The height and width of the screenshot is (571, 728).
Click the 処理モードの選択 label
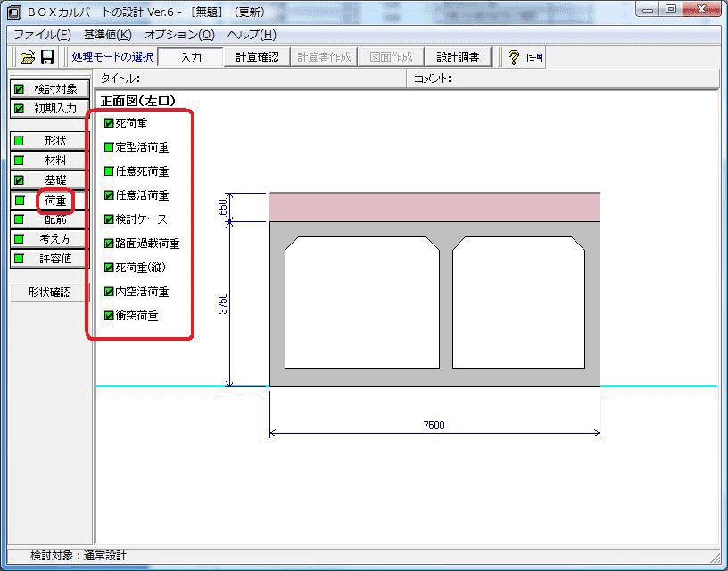point(112,57)
